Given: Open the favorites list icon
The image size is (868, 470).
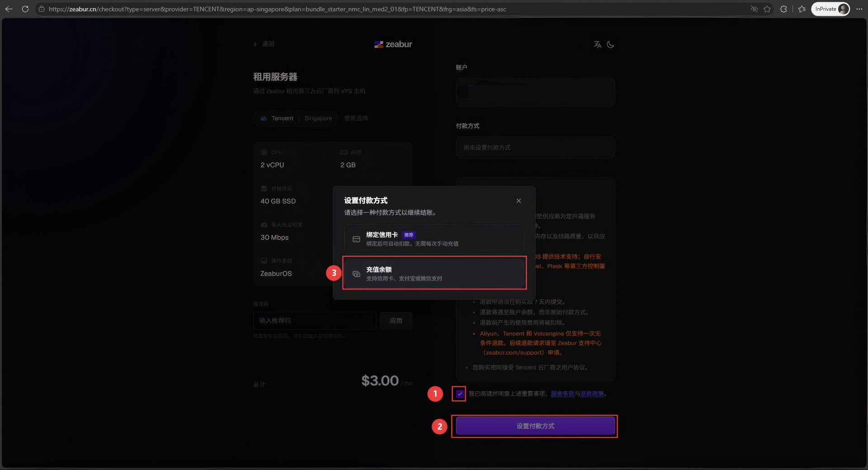Looking at the screenshot, I should [x=802, y=9].
